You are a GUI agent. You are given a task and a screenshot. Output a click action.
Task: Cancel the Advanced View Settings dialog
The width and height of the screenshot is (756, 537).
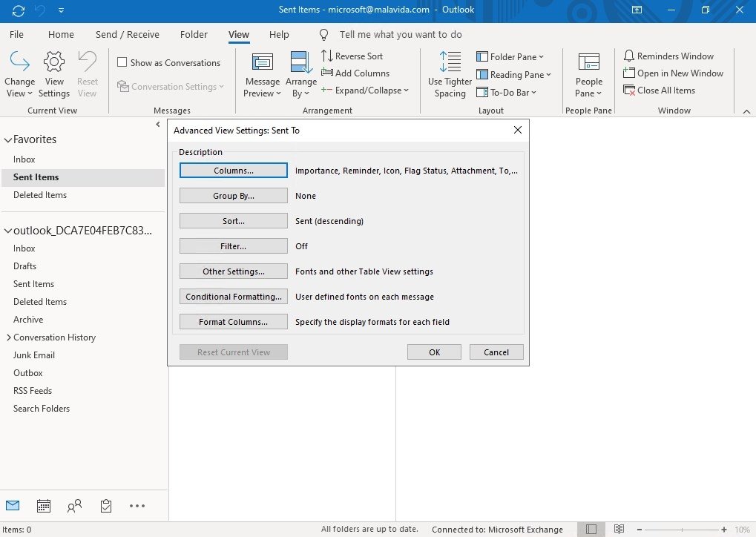tap(496, 352)
